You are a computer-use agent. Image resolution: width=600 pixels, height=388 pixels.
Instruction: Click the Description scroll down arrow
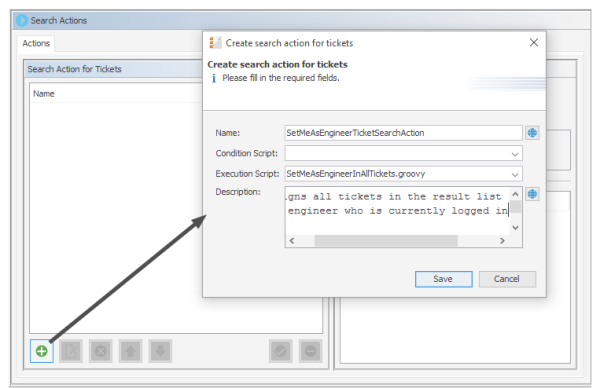coord(515,228)
